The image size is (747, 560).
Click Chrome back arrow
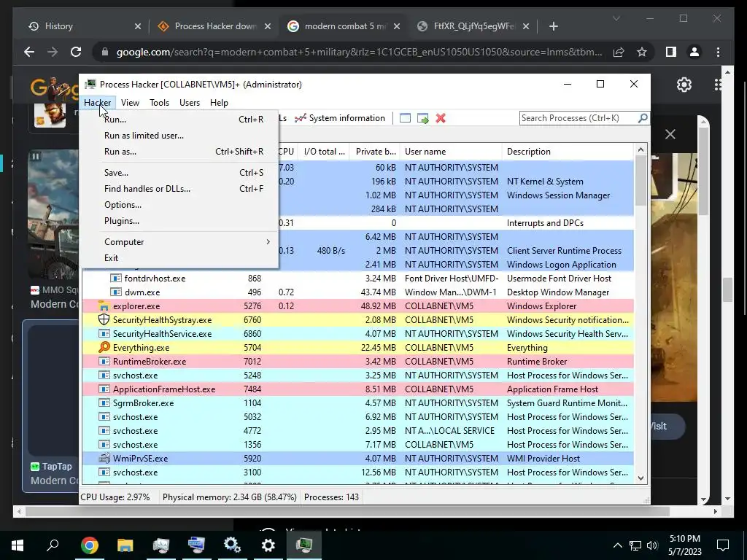tap(29, 52)
